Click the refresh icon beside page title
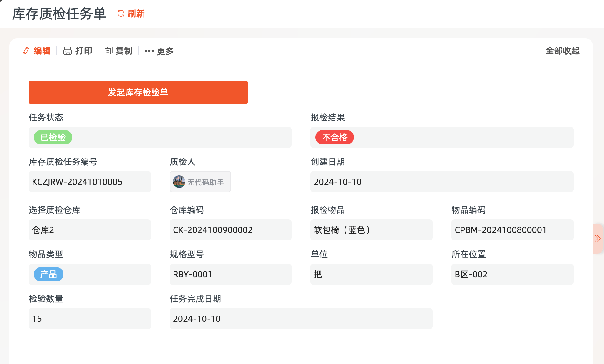The image size is (604, 364). click(121, 13)
